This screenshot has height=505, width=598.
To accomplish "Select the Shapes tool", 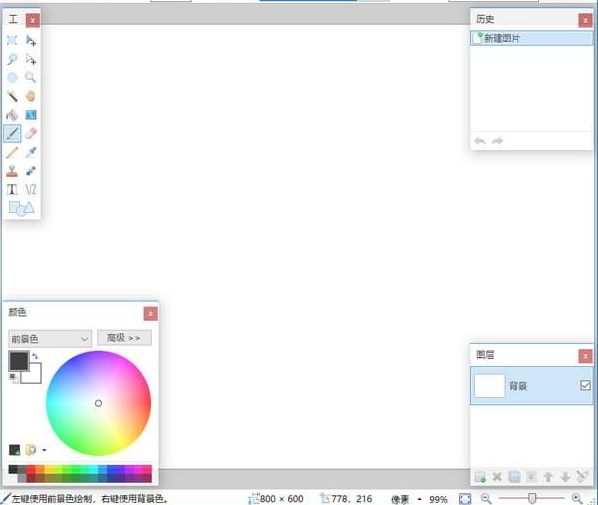I will [21, 208].
